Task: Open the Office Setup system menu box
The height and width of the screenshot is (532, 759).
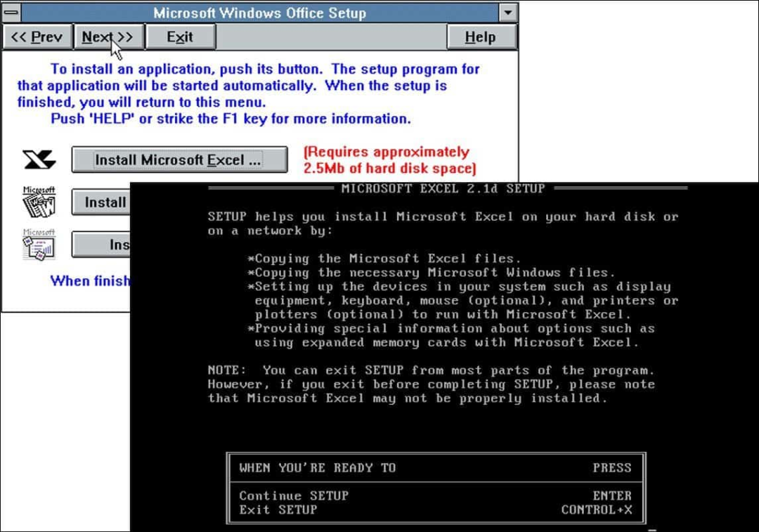Action: (x=12, y=12)
